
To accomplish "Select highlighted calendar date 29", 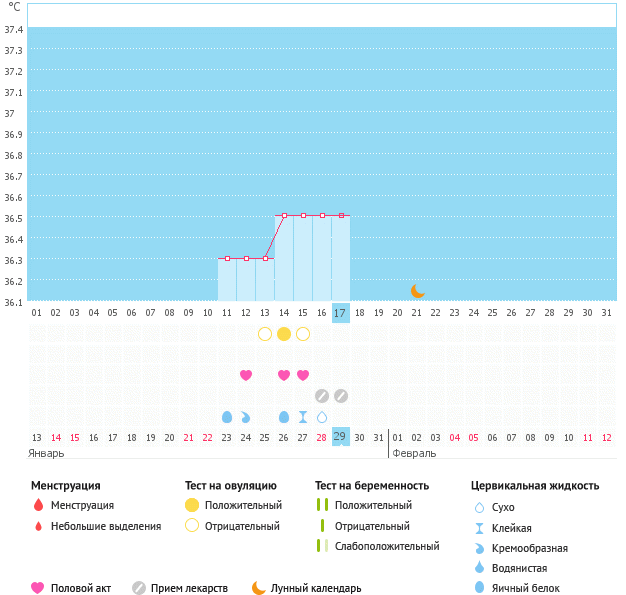I will pyautogui.click(x=341, y=437).
